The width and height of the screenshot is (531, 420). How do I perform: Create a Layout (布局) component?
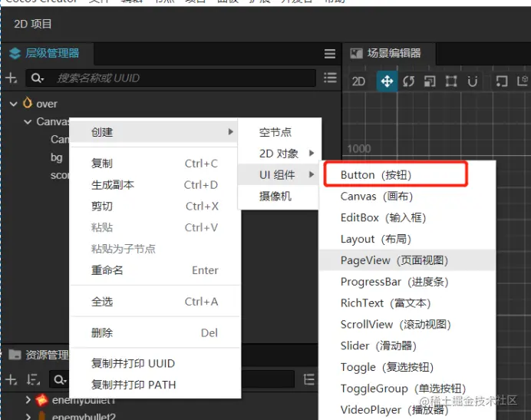(x=407, y=239)
